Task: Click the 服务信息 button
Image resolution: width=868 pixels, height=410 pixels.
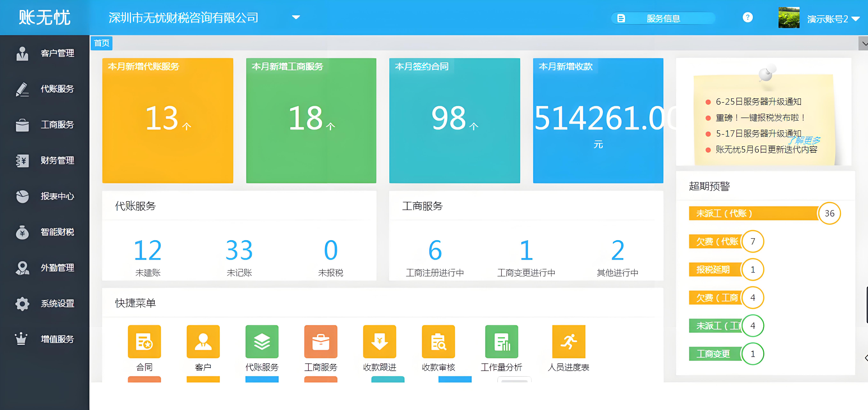Action: [663, 18]
